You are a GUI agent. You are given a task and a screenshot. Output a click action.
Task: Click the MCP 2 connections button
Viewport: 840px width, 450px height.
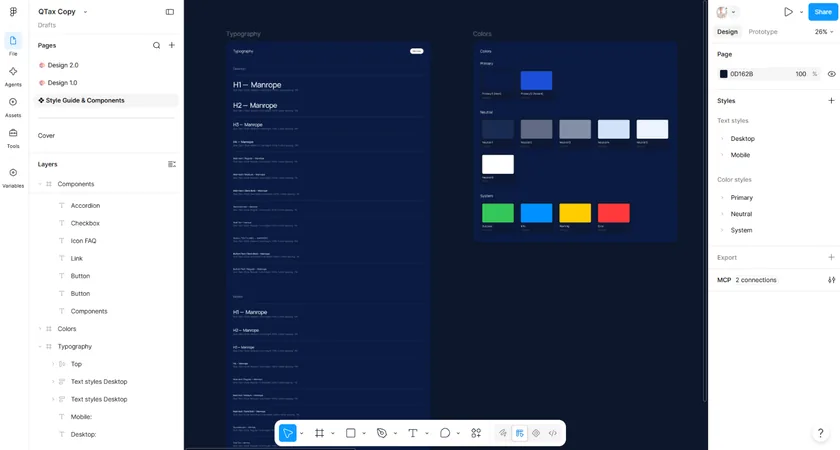tap(747, 280)
